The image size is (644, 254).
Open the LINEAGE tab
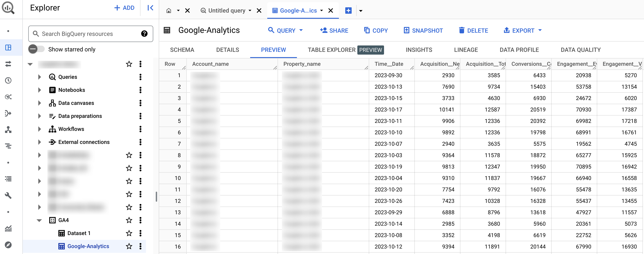coord(466,50)
